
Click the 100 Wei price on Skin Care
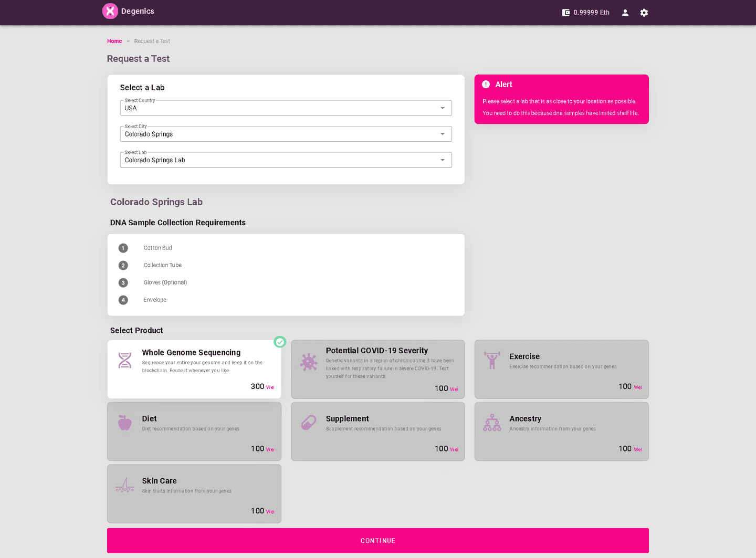point(262,511)
